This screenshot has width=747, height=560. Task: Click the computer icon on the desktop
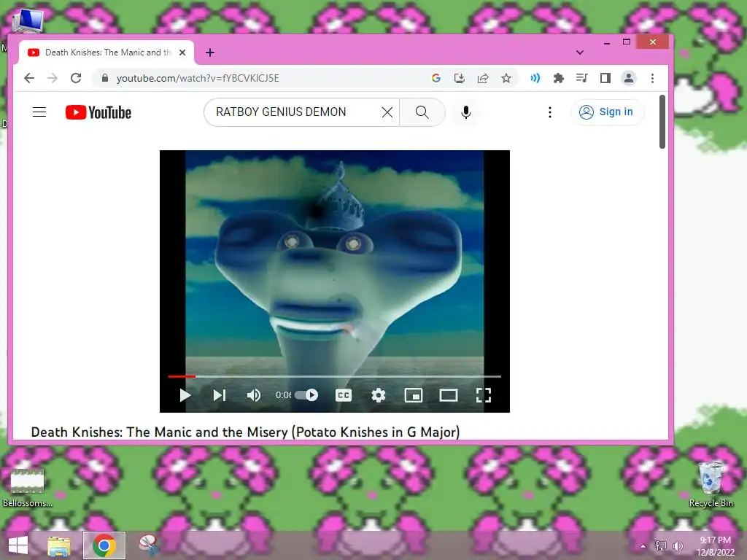28,21
